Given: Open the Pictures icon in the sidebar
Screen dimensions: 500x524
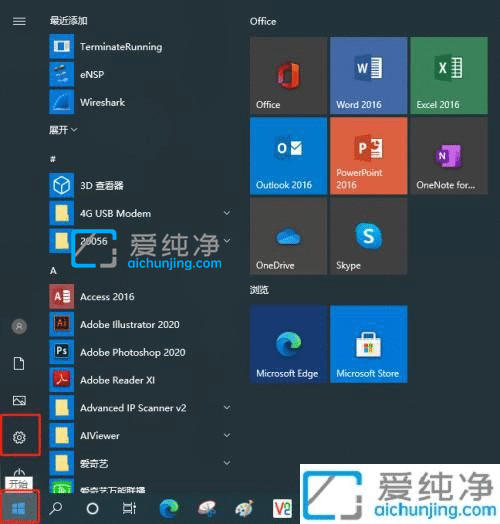Looking at the screenshot, I should click(19, 400).
